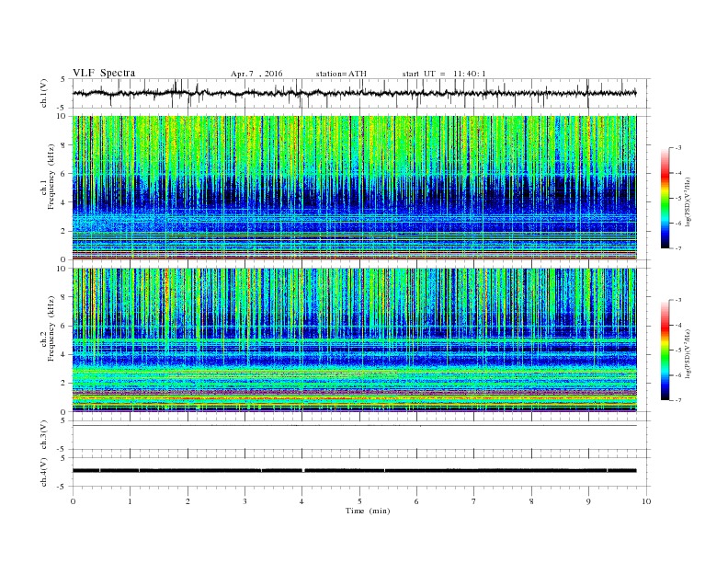
Task: Click the '-3' tick on the upper color bar
Action: click(678, 148)
